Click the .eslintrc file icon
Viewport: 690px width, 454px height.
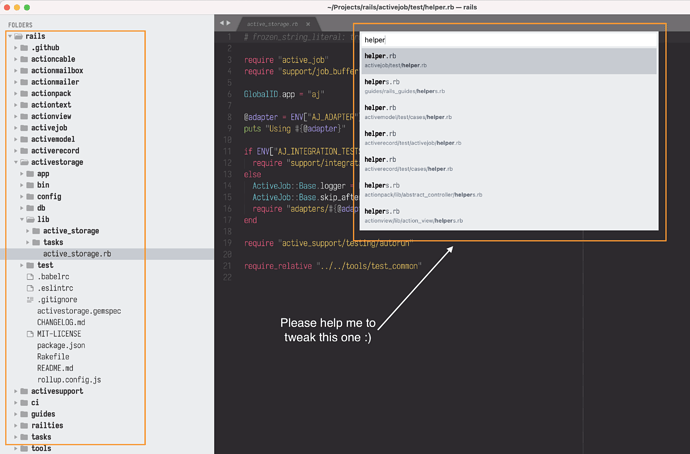29,288
